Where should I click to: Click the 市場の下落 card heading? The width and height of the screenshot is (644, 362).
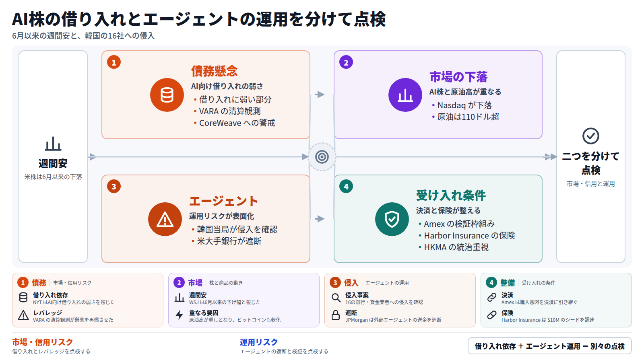(x=458, y=77)
